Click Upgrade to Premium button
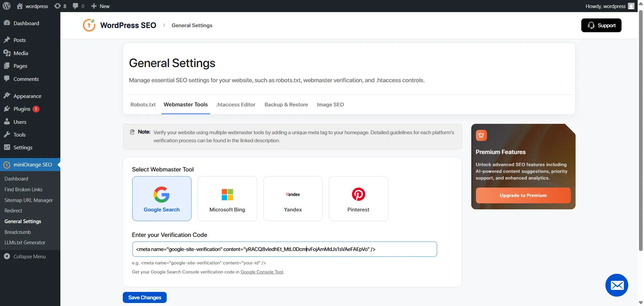 [x=523, y=195]
